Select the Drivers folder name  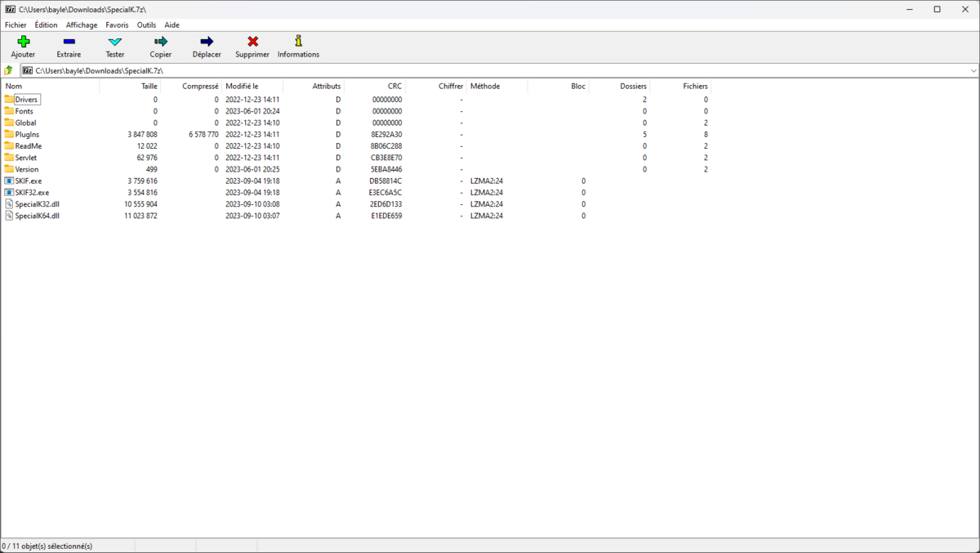tap(26, 100)
